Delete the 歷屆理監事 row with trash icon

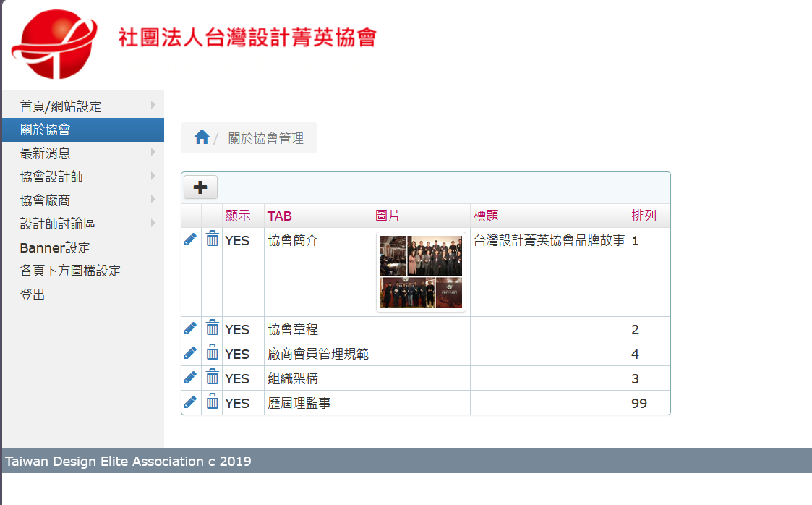coord(213,402)
